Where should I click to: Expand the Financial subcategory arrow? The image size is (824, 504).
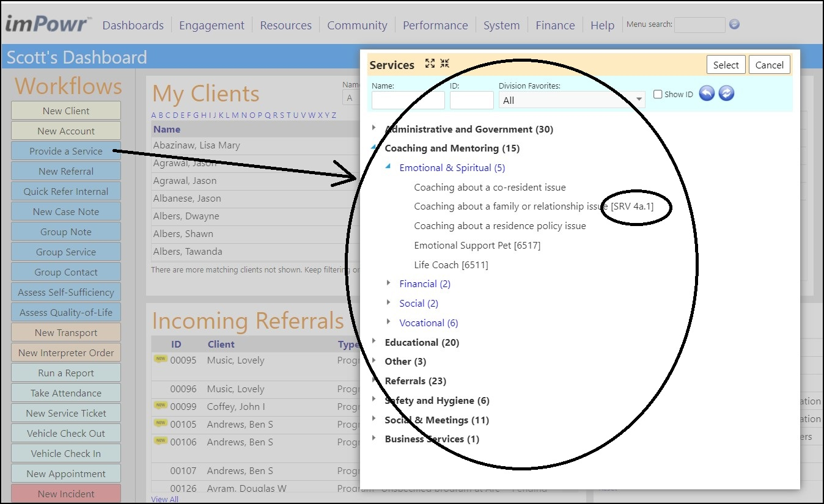[x=389, y=283]
